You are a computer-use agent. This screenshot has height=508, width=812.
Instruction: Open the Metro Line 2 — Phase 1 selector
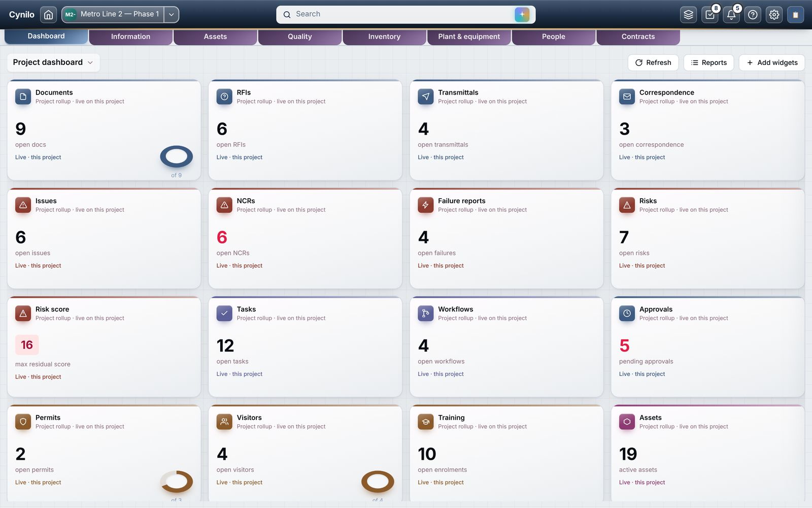(113, 15)
